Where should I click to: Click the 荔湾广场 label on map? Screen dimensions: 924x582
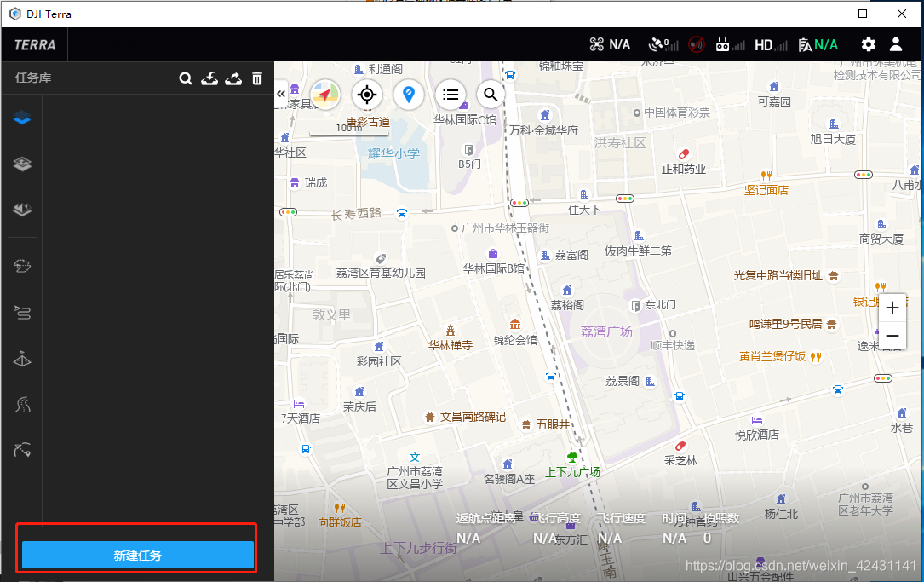point(606,331)
